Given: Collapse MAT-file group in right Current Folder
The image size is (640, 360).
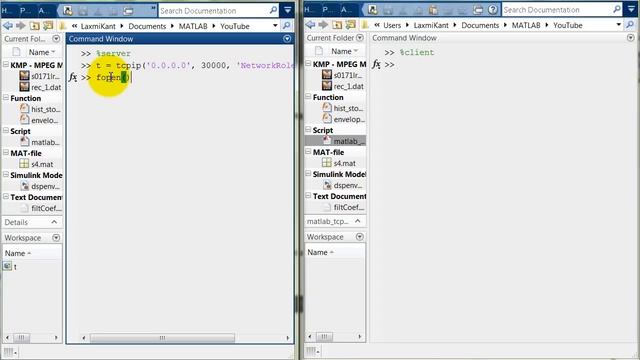Looking at the screenshot, I should (x=309, y=151).
